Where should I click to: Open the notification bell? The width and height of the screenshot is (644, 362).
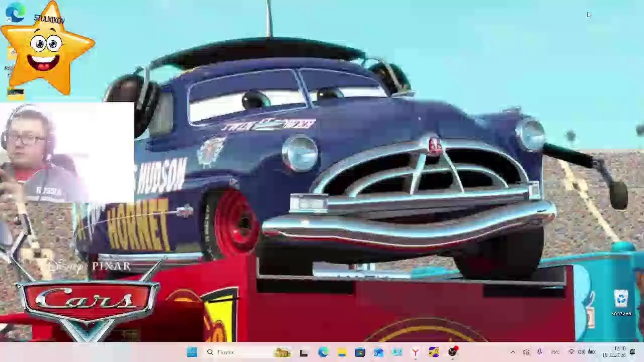(x=632, y=352)
